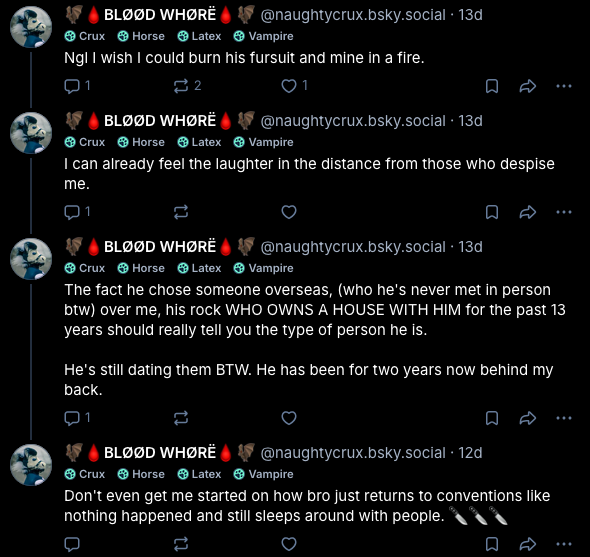Bookmark the chose someone overseas post

(492, 418)
